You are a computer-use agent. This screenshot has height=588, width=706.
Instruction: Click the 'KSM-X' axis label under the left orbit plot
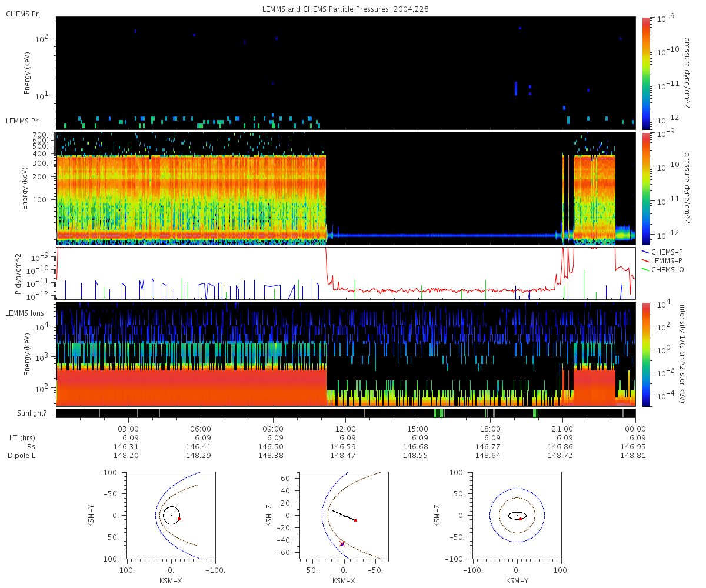point(171,580)
